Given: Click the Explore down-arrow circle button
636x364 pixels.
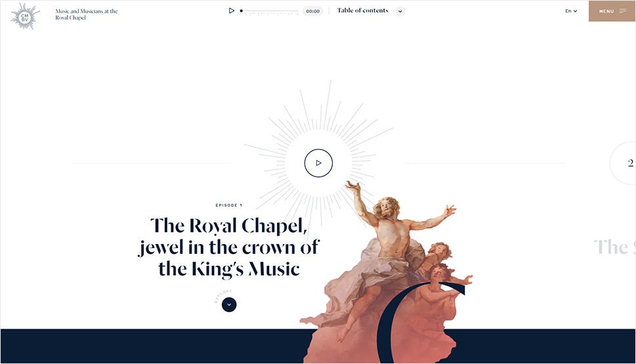Looking at the screenshot, I should 229,304.
